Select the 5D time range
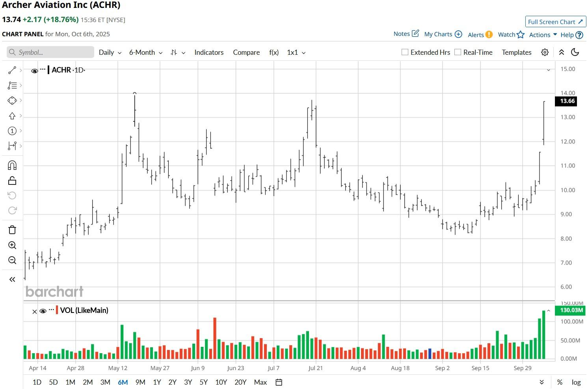Viewport: 588px width, 389px height. (53, 382)
